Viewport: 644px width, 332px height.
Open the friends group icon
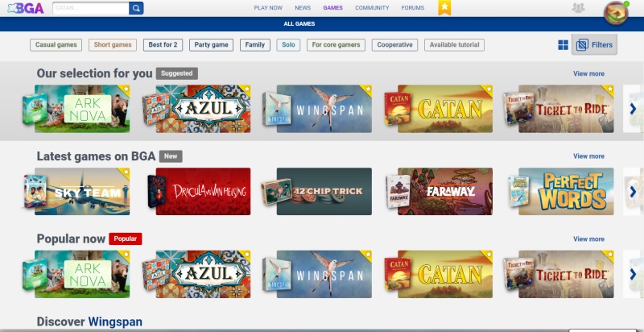click(578, 8)
